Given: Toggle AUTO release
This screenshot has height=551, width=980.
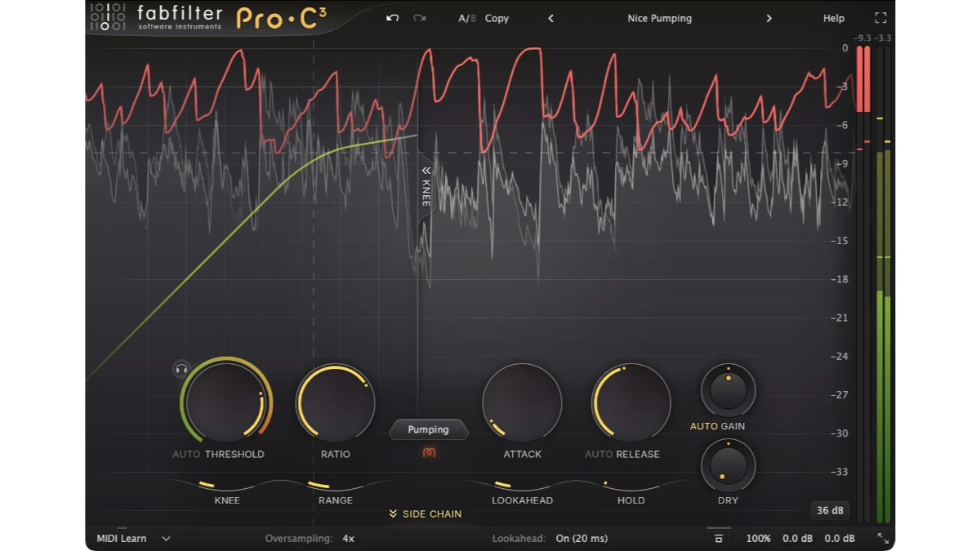Looking at the screenshot, I should pos(599,454).
